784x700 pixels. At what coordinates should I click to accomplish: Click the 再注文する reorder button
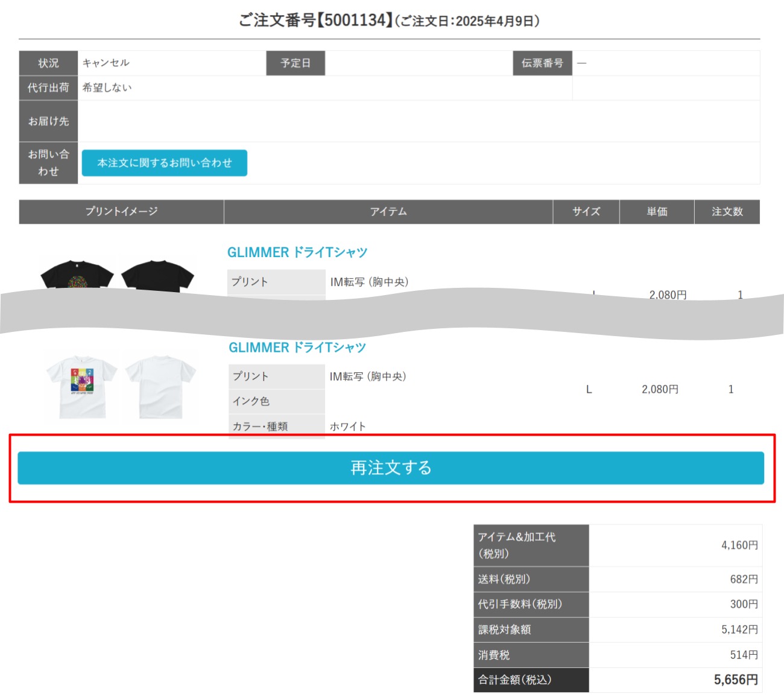[391, 468]
